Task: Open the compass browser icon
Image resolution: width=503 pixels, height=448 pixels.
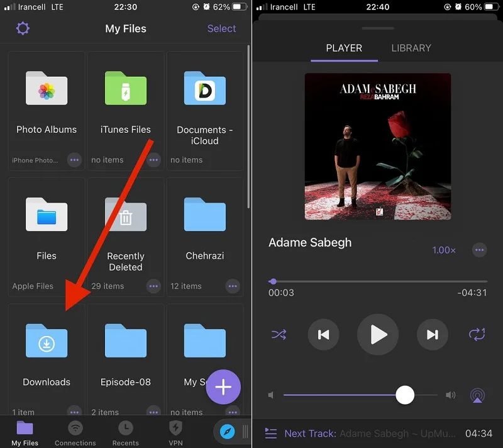Action: coord(227,432)
